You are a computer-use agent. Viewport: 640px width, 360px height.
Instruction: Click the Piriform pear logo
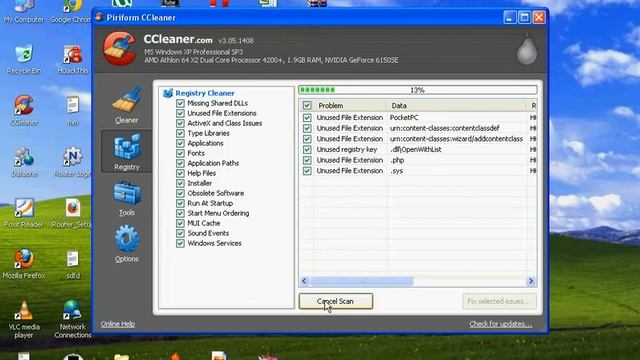[527, 50]
